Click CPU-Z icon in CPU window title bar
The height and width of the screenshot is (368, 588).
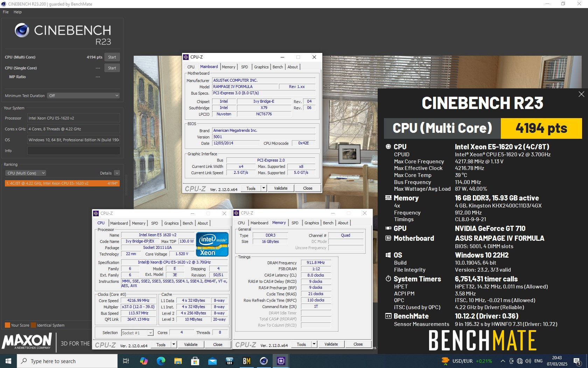[96, 213]
